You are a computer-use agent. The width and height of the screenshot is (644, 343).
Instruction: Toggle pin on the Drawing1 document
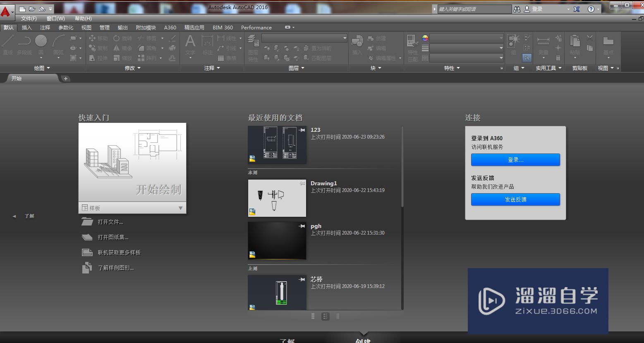click(302, 183)
